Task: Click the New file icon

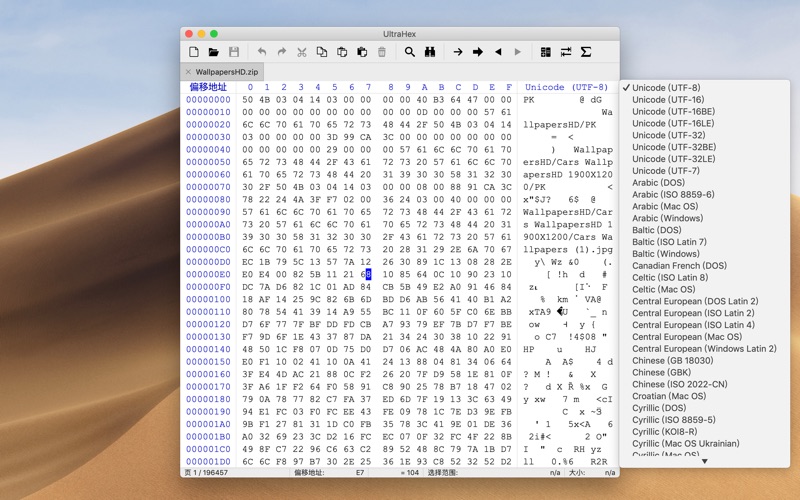Action: tap(194, 52)
